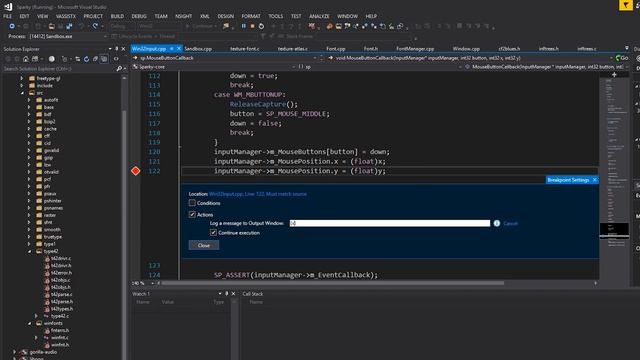640x360 pixels.
Task: Click Home icon in Solution Explorer
Action: 25,59
